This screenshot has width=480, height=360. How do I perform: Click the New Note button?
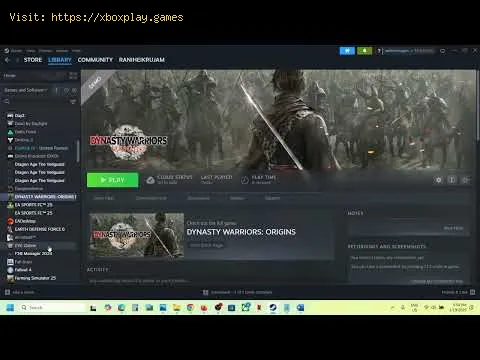[454, 228]
